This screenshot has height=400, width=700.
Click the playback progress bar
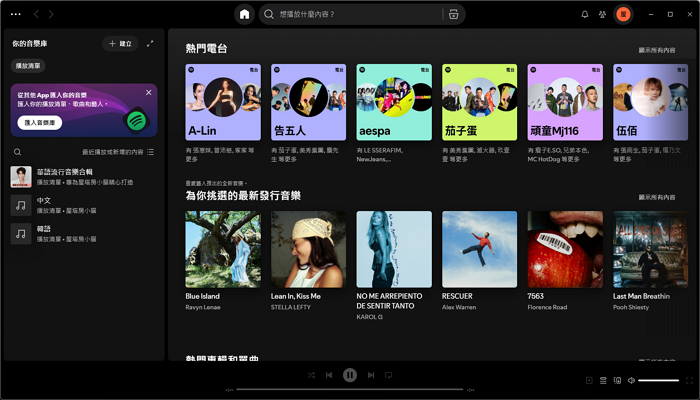tap(350, 390)
